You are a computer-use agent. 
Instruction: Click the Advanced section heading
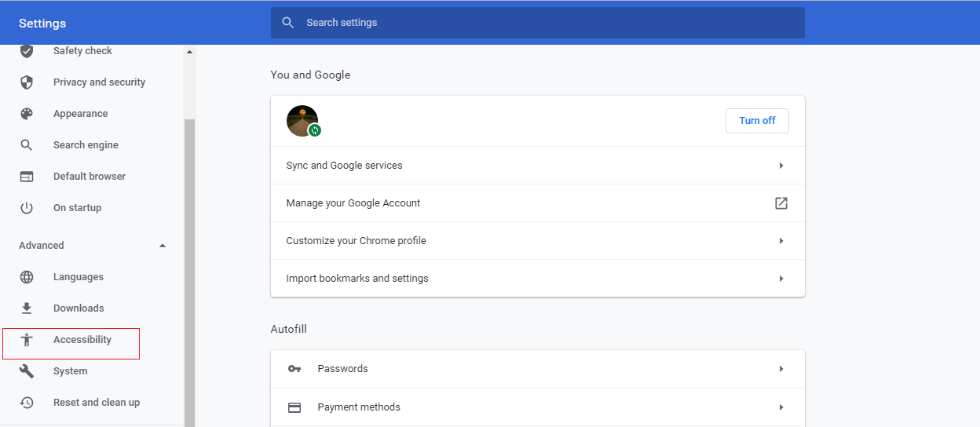[42, 246]
